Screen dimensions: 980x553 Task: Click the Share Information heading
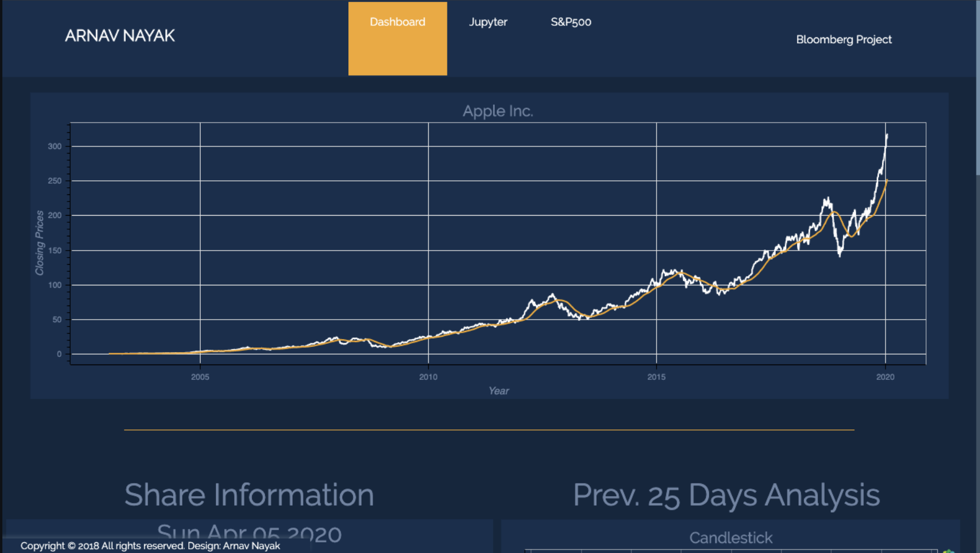pyautogui.click(x=249, y=495)
